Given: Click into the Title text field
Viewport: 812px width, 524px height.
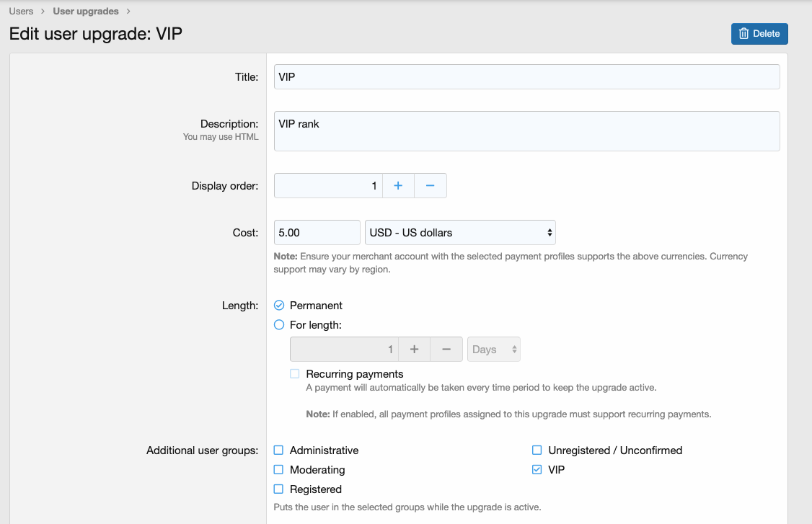Looking at the screenshot, I should 526,77.
